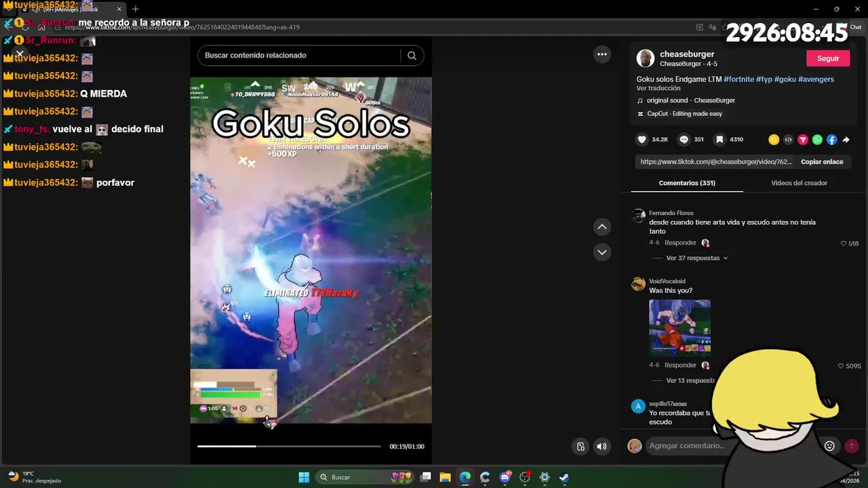Switch to Videos del creador tab
This screenshot has width=868, height=488.
tap(799, 183)
